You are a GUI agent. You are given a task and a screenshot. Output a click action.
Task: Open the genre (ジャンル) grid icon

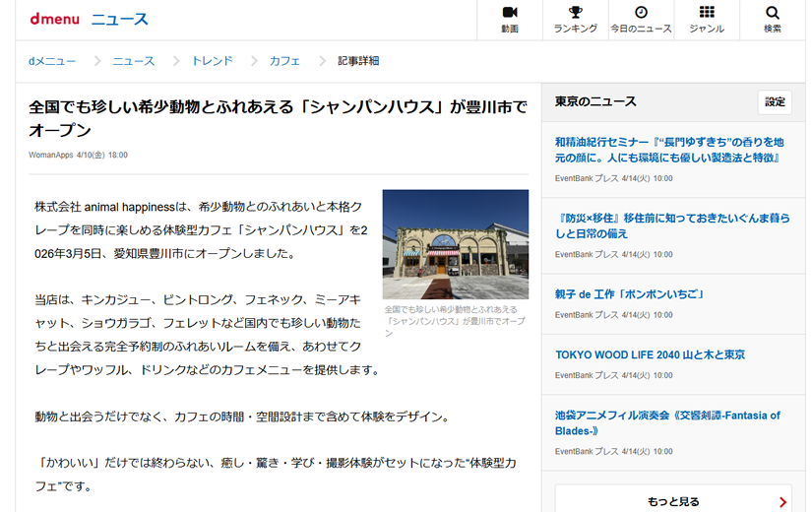pyautogui.click(x=707, y=13)
